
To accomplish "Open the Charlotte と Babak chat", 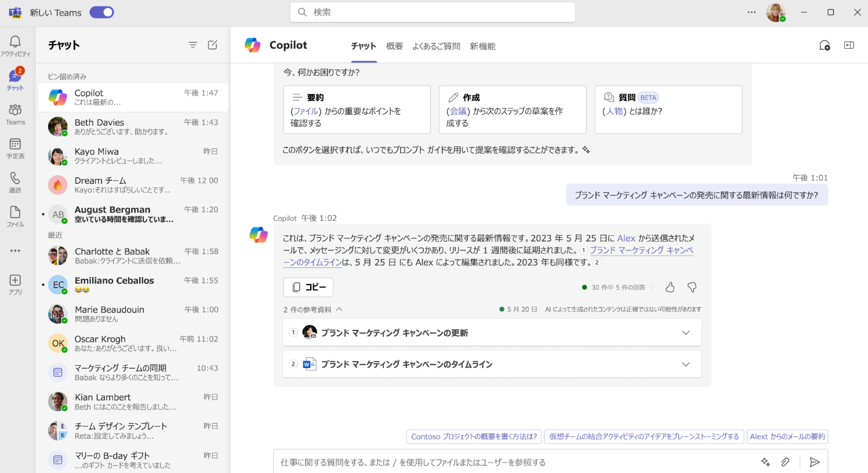I will pyautogui.click(x=133, y=256).
